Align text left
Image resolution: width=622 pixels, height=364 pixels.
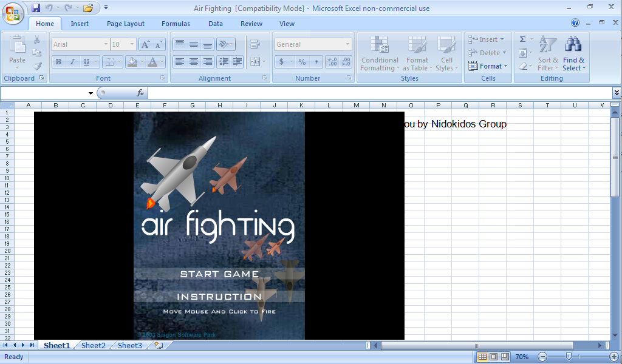[x=180, y=62]
